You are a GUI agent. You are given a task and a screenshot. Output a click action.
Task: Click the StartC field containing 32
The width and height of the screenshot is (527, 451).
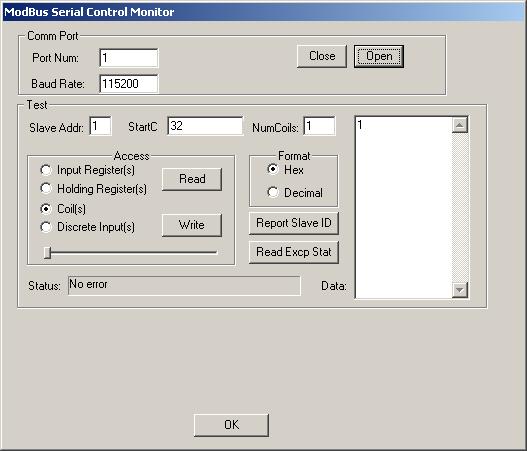point(205,126)
